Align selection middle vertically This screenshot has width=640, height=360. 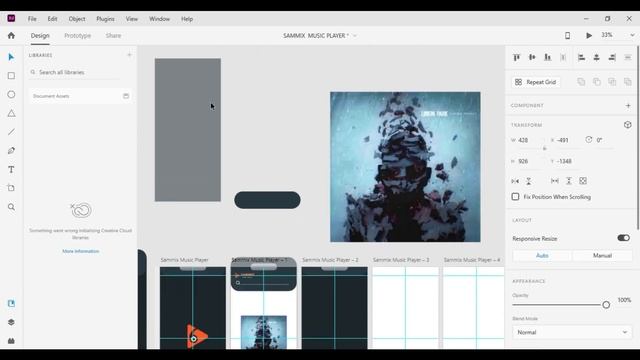(532, 57)
